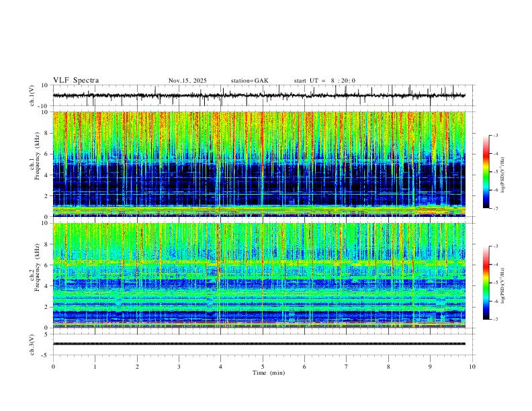Click the time axis tick labeled "1"
Image resolution: width=532 pixels, height=411 pixels.
[95, 367]
